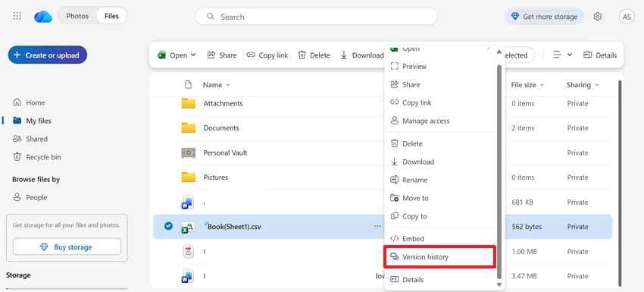Click the Personal Vault name
The height and width of the screenshot is (292, 644).
point(225,152)
